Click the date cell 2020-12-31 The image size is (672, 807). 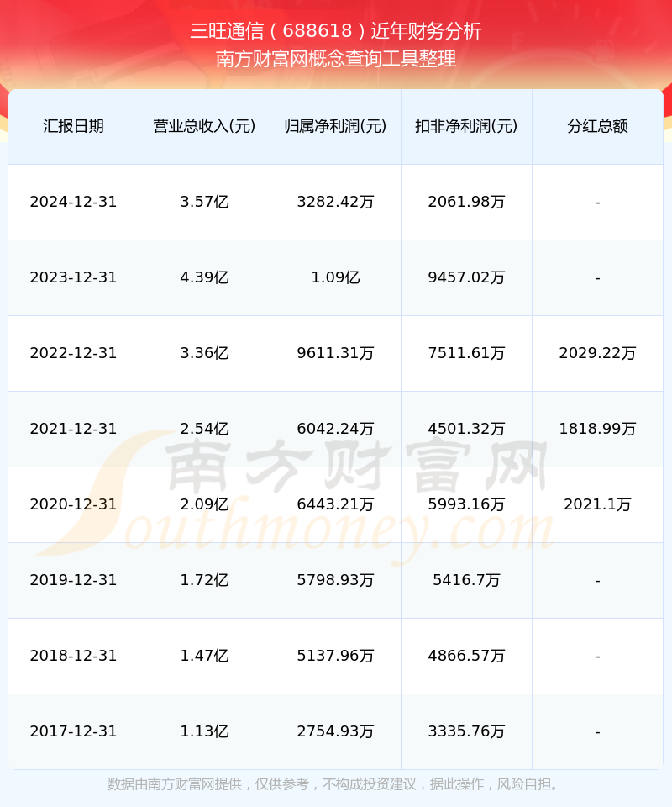pyautogui.click(x=74, y=504)
